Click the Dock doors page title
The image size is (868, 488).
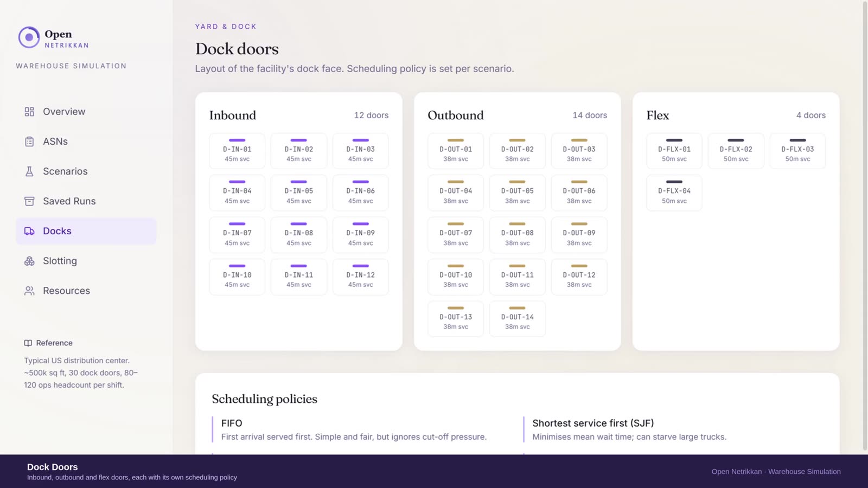pos(237,49)
